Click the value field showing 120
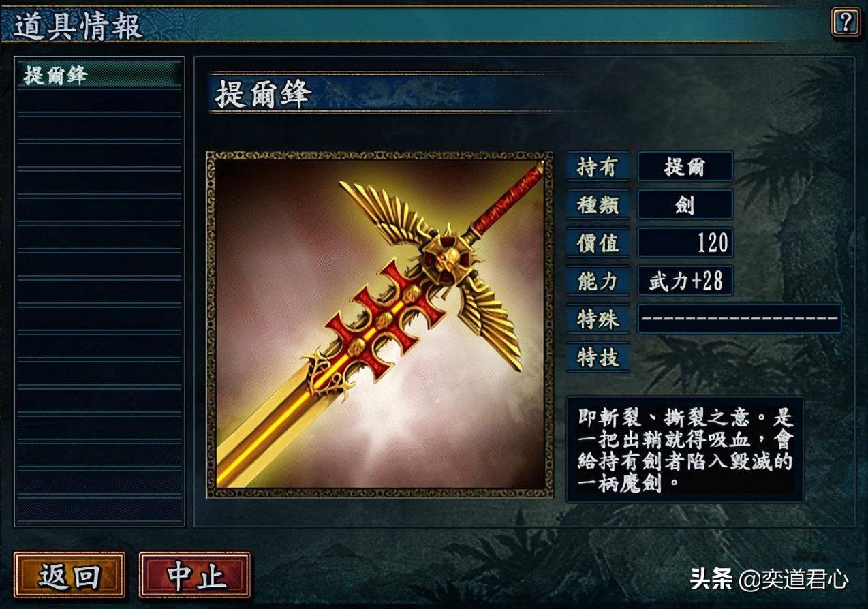This screenshot has height=609, width=868. pos(685,243)
